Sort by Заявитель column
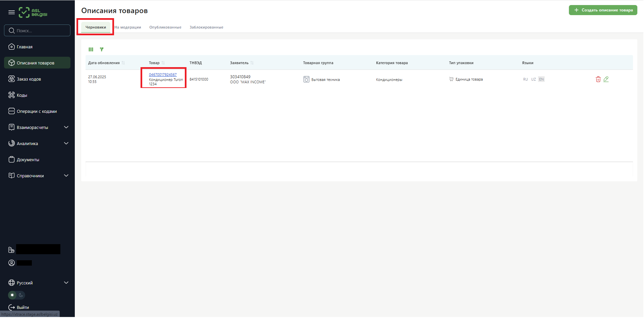This screenshot has width=644, height=318. click(x=252, y=63)
